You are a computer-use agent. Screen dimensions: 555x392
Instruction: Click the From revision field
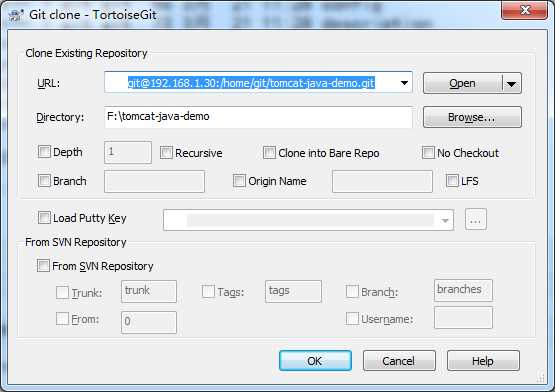tap(149, 322)
